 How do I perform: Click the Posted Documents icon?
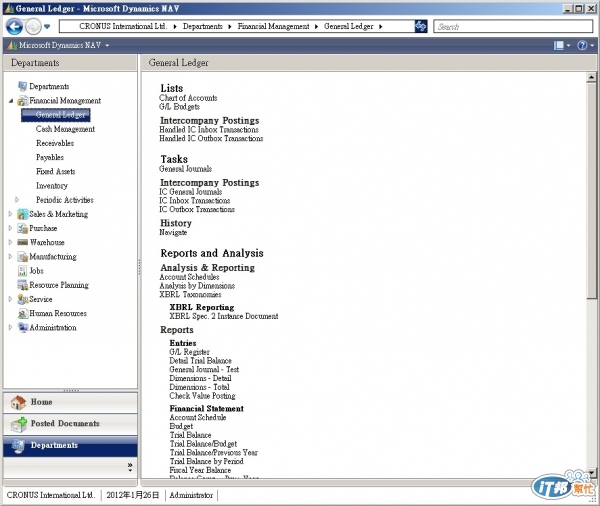pos(18,424)
